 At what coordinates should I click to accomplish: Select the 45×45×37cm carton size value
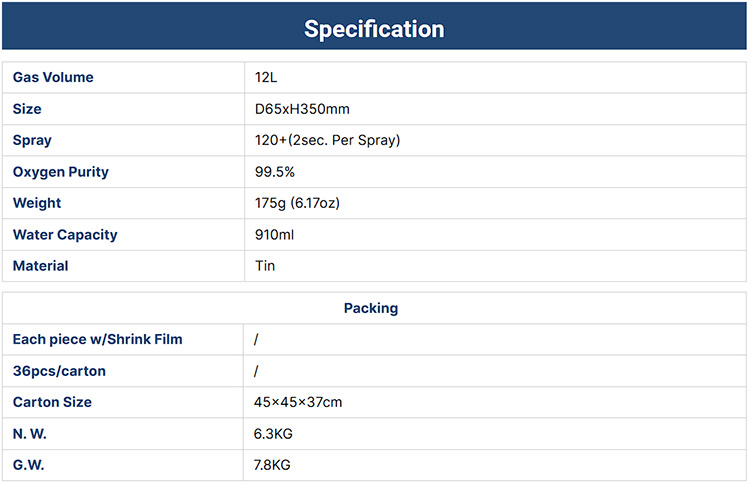click(x=300, y=402)
